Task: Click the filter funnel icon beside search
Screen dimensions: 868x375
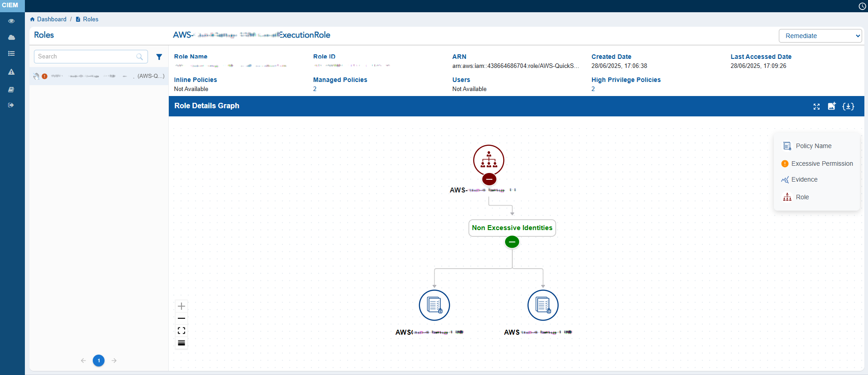Action: click(159, 57)
